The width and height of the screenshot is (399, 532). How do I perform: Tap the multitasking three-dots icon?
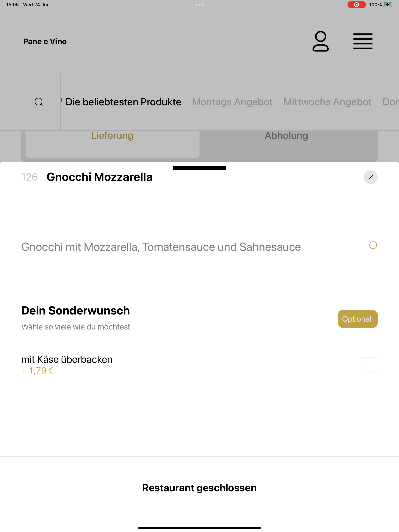click(x=199, y=4)
